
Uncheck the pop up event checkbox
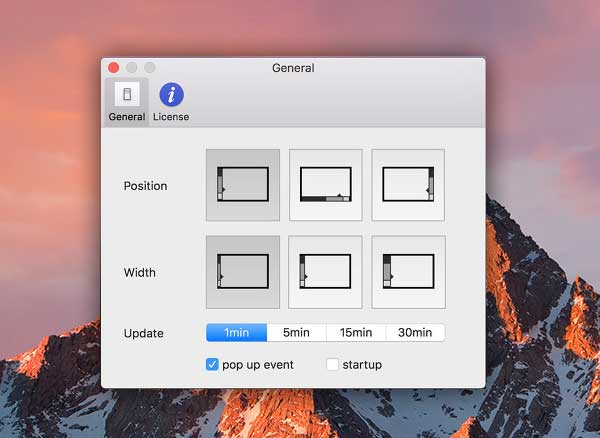pyautogui.click(x=212, y=365)
